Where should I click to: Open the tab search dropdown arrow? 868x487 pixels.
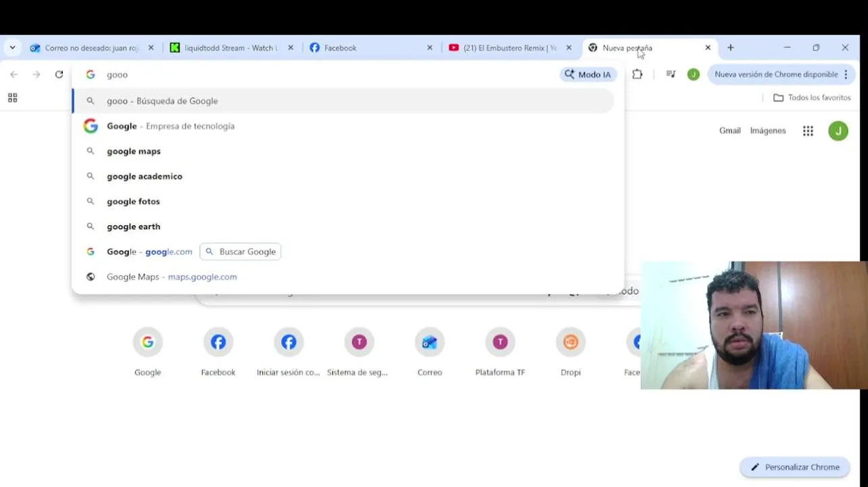(x=12, y=48)
